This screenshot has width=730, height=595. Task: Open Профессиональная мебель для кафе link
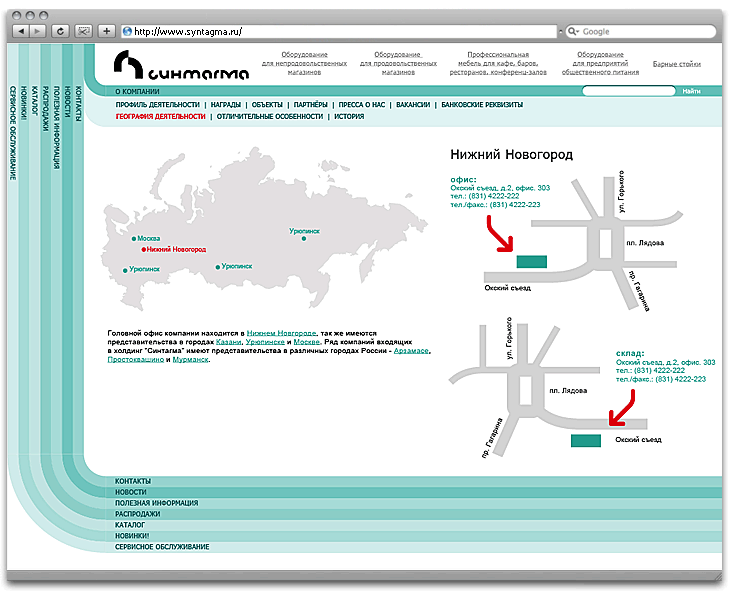(498, 63)
